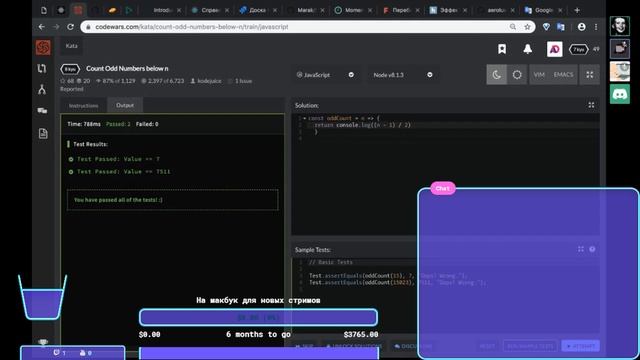Switch to dark theme moon toggle
This screenshot has height=360, width=640.
pyautogui.click(x=496, y=75)
